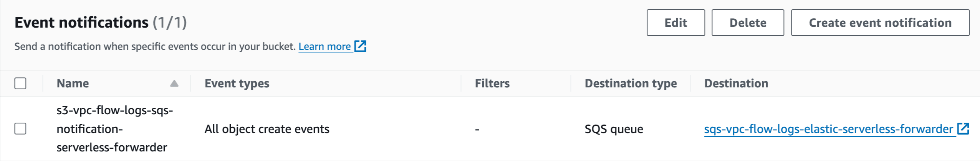Click the Destination type column header

631,83
